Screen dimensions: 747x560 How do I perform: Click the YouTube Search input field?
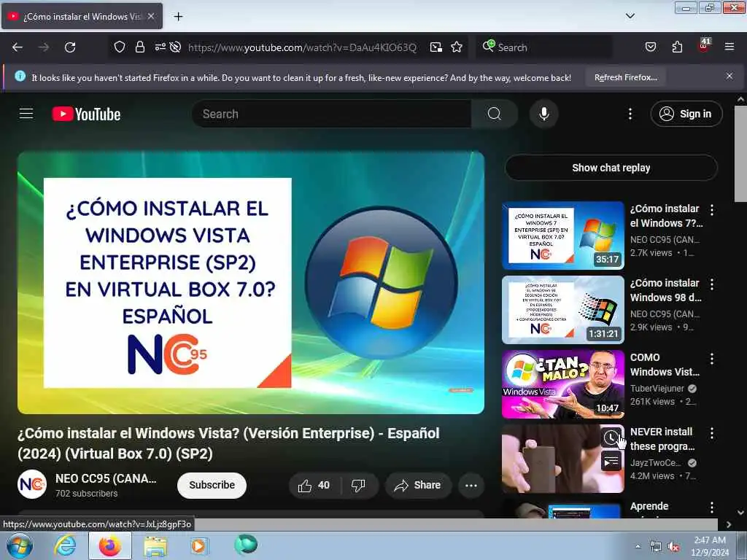tap(332, 114)
